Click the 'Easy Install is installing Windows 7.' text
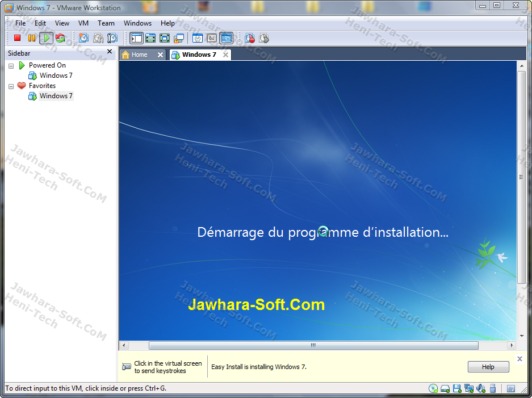Screen dimensions: 532x398 click(x=258, y=367)
